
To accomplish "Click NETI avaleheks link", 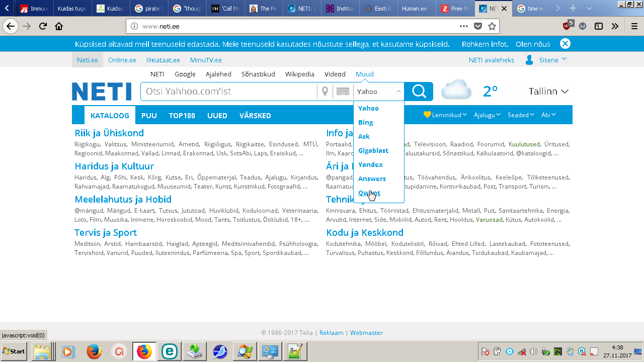I will (x=492, y=60).
